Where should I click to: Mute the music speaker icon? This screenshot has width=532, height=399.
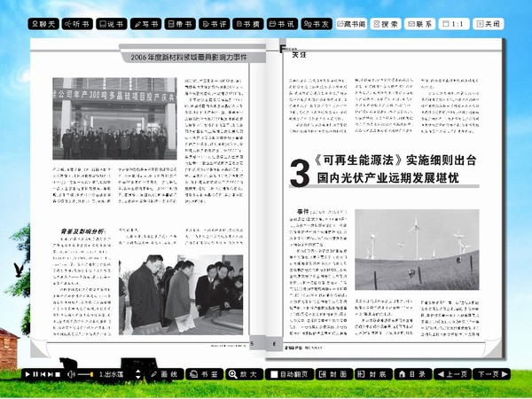[71, 374]
